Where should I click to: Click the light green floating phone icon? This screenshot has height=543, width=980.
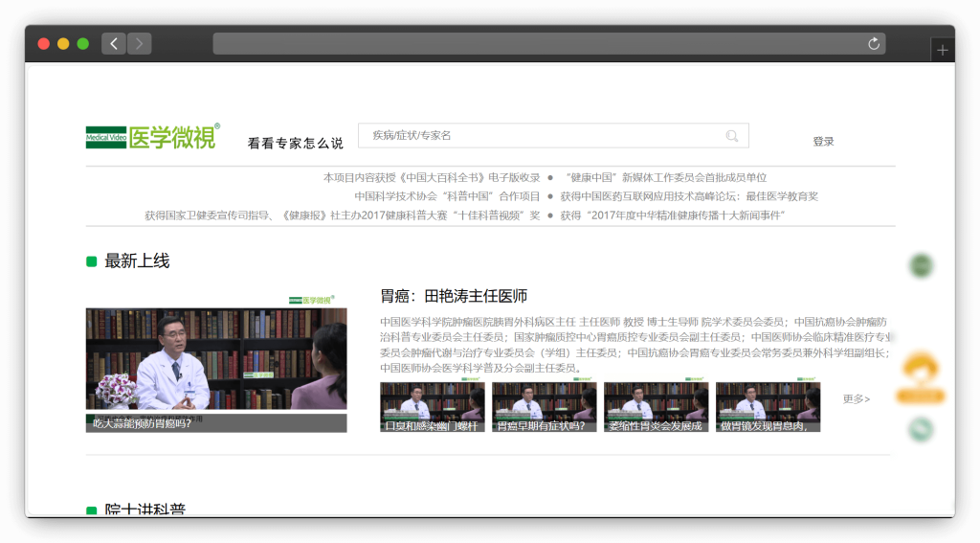tap(921, 430)
